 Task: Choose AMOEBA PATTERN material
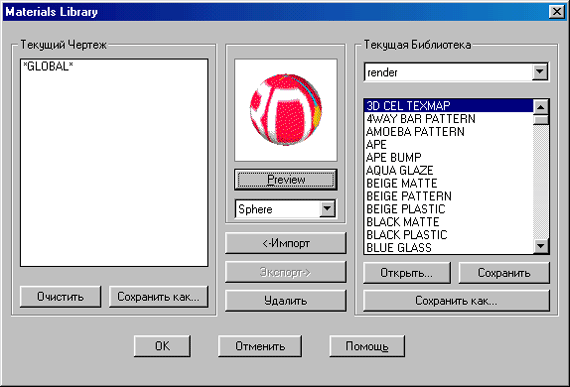[449, 132]
